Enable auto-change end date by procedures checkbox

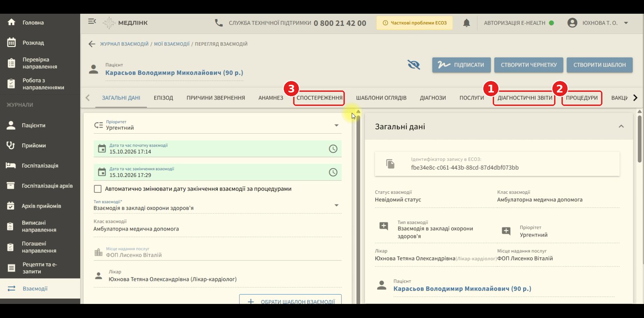pos(97,189)
